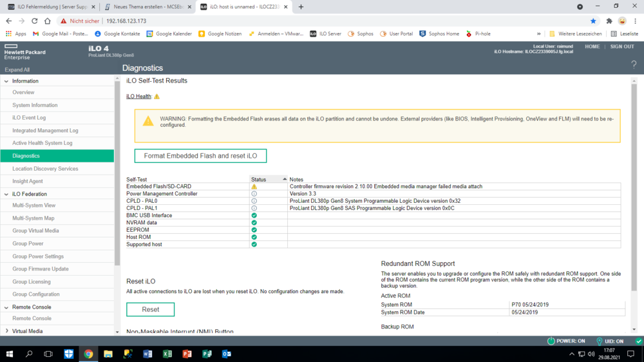The height and width of the screenshot is (362, 644).
Task: Open the Sophos Home bookmark
Action: [x=439, y=33]
